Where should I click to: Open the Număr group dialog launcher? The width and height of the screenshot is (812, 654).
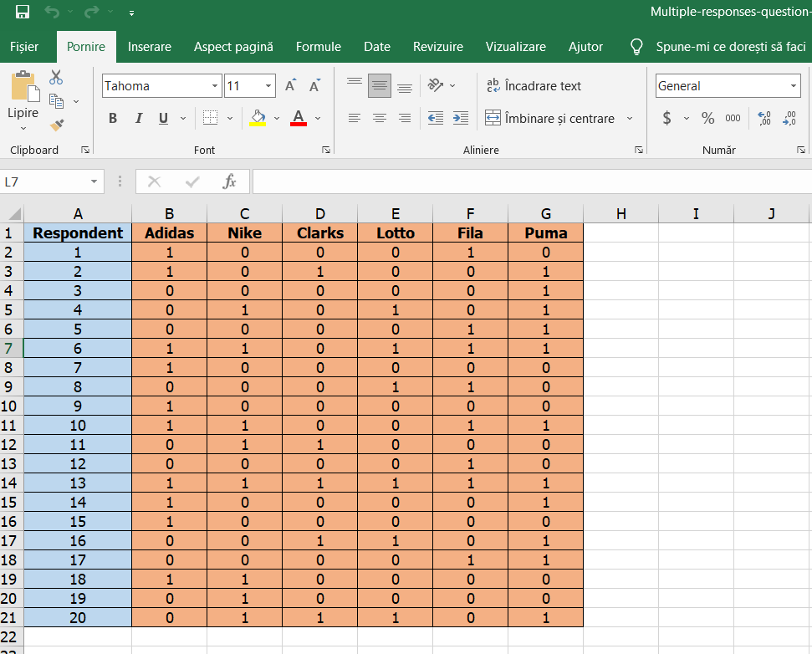800,151
